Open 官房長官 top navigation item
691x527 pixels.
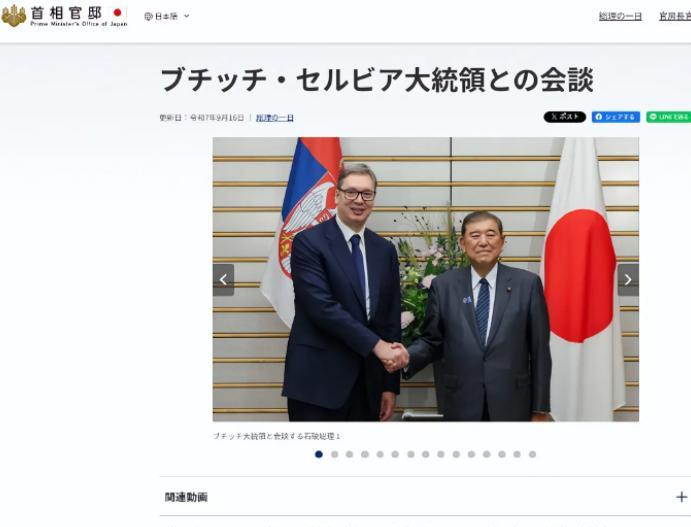click(675, 16)
